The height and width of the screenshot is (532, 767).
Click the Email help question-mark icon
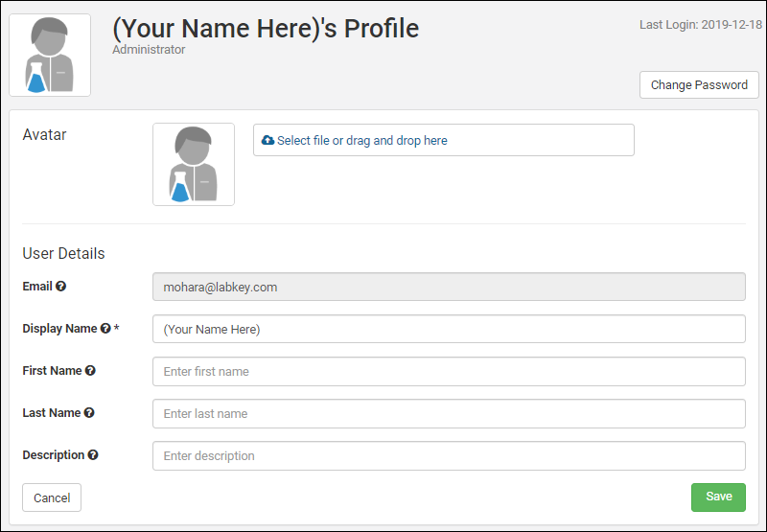pos(61,287)
